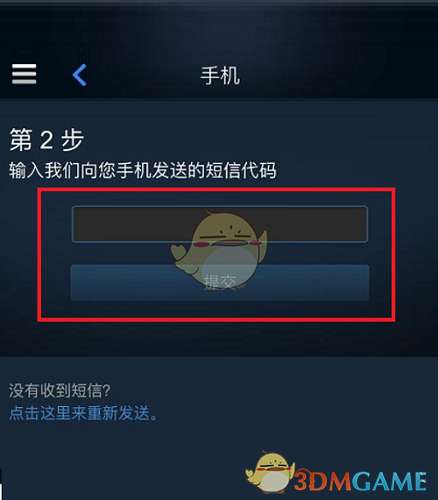Click the right end of code input box
The image size is (438, 500).
pyautogui.click(x=358, y=224)
